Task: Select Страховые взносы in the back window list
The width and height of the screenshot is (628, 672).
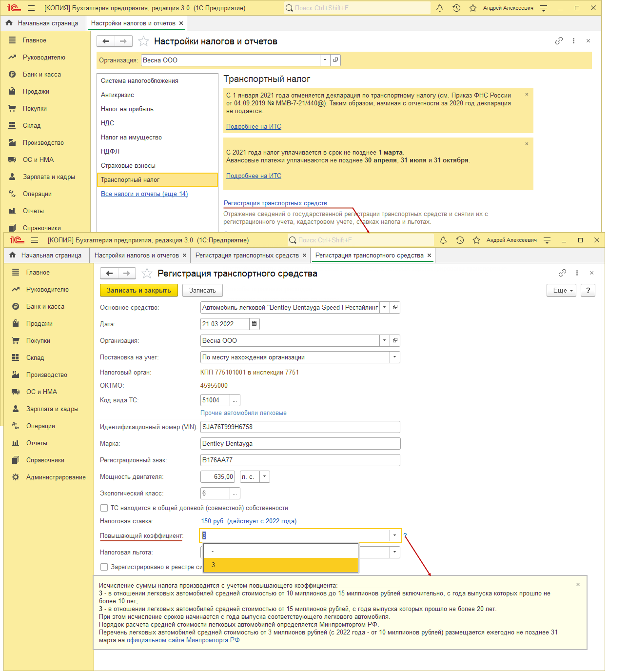Action: (x=157, y=165)
